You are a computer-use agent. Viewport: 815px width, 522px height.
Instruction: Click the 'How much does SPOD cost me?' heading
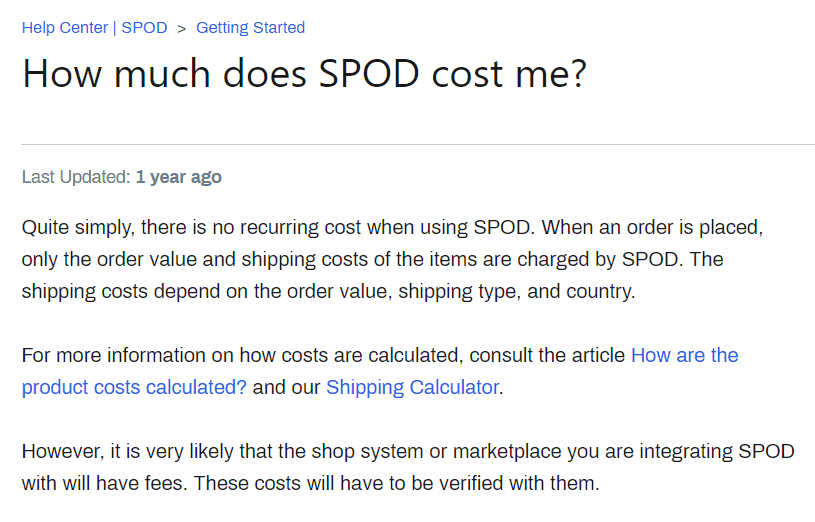coord(305,73)
